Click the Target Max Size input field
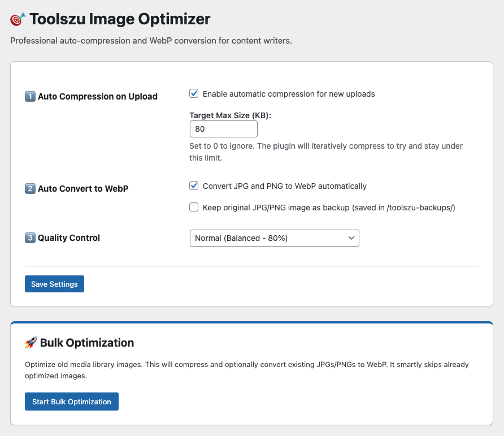This screenshot has height=436, width=504. 223,129
